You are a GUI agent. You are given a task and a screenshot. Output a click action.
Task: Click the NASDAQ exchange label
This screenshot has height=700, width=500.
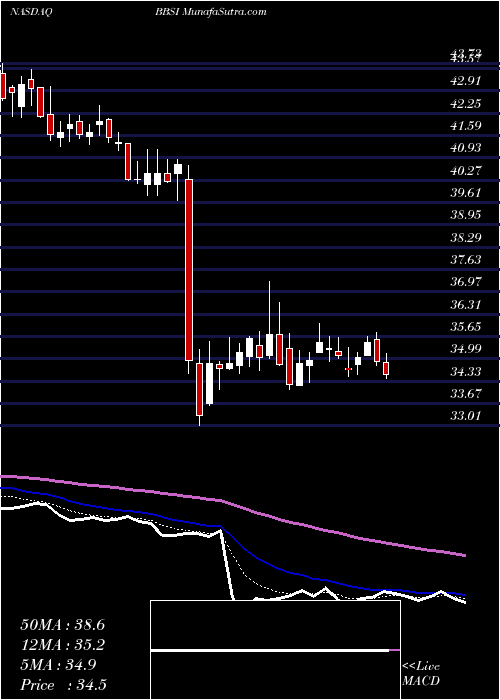(31, 12)
